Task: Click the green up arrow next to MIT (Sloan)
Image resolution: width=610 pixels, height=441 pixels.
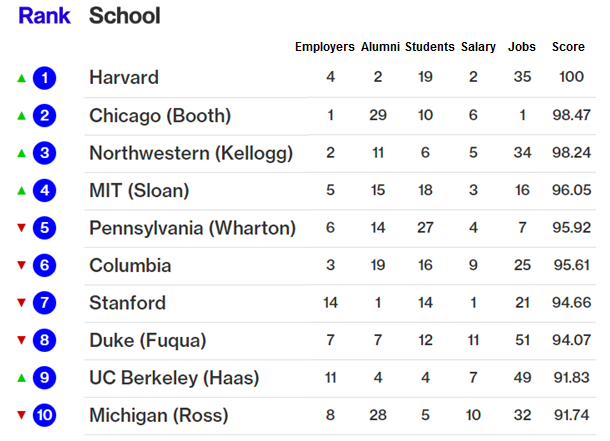Action: tap(19, 191)
